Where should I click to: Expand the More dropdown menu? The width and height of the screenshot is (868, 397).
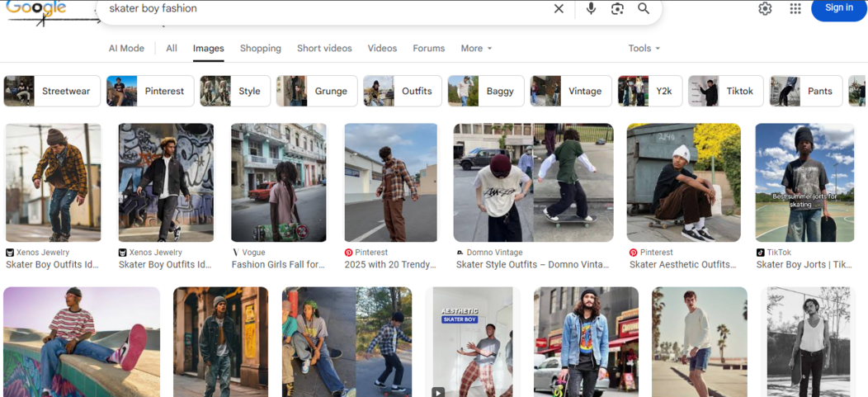476,49
